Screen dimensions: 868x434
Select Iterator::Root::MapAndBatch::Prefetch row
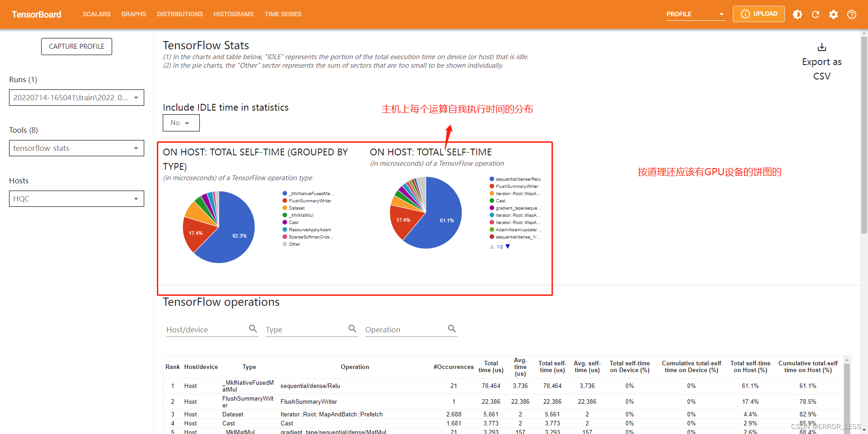[x=503, y=415]
